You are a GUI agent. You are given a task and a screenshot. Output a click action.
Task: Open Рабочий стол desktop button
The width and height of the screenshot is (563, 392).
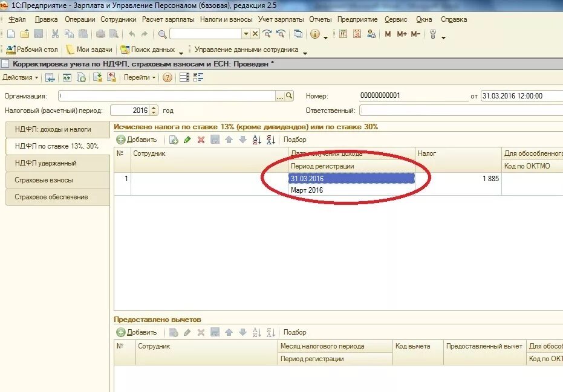click(32, 50)
